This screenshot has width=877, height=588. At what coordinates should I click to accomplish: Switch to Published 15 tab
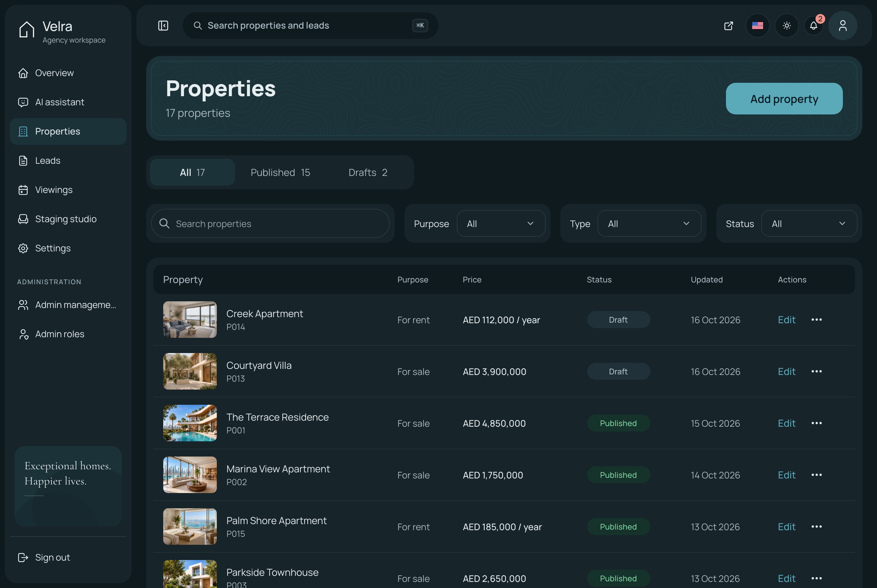280,173
